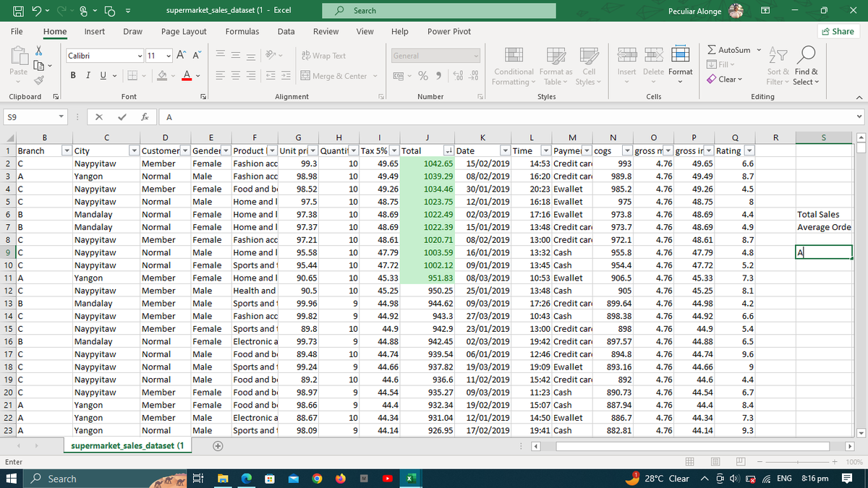The width and height of the screenshot is (868, 488).
Task: Open the Date column filter dropdown
Action: (x=505, y=151)
